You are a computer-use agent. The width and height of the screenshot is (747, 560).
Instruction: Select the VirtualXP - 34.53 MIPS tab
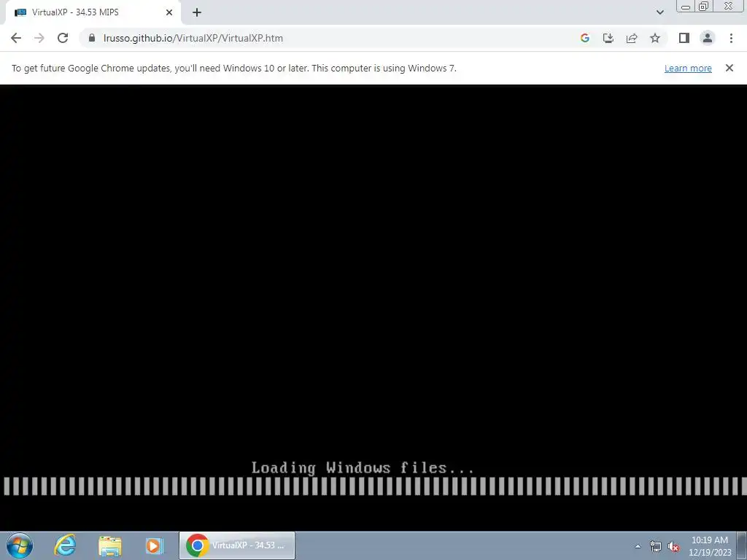coord(93,13)
